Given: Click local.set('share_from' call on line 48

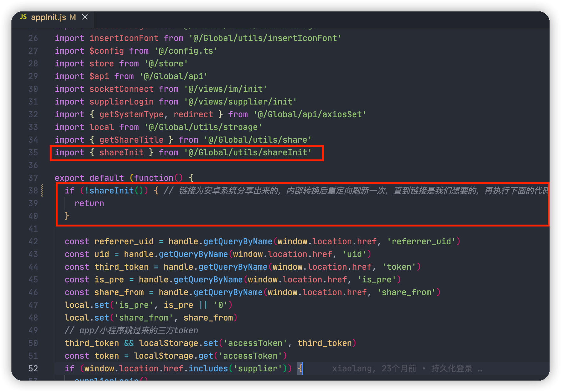Looking at the screenshot, I should [151, 318].
